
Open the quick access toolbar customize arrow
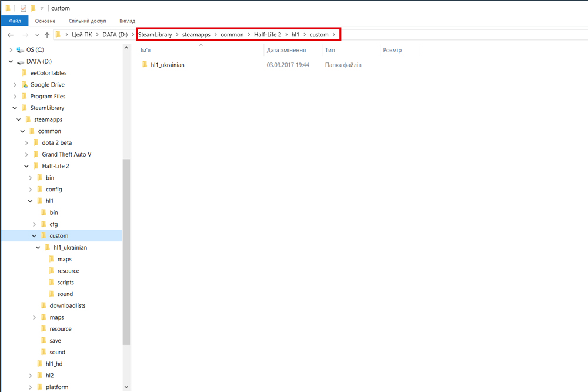[x=42, y=9]
